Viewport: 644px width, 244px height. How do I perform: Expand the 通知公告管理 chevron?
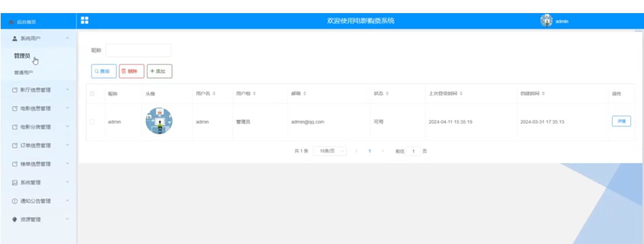click(67, 201)
